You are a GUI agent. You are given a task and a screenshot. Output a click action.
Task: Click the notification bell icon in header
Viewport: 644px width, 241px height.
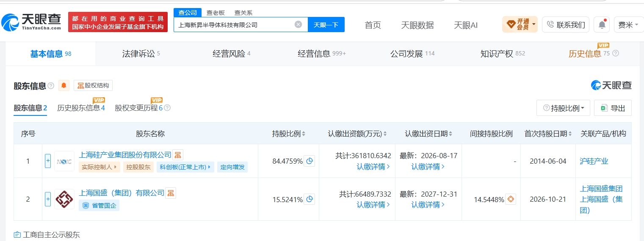pyautogui.click(x=602, y=25)
